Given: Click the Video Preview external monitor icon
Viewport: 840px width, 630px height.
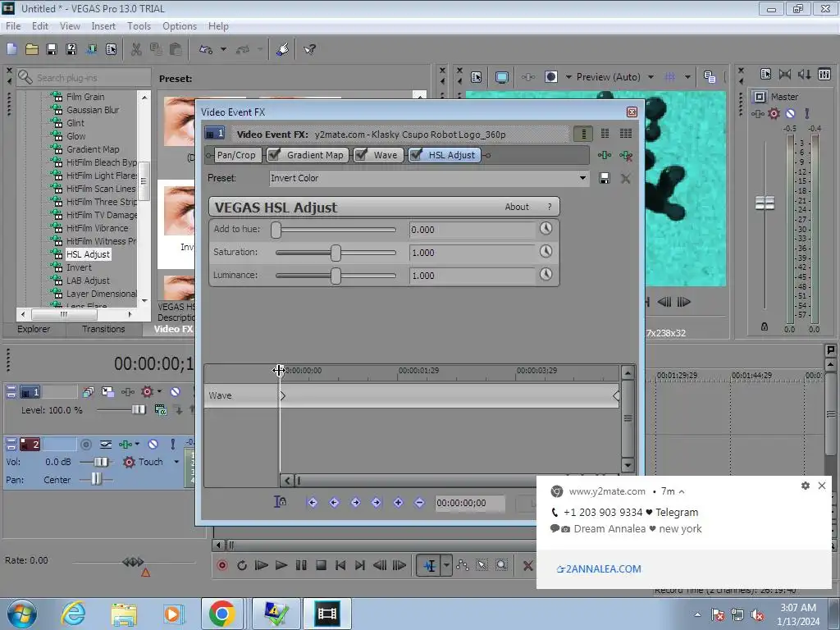Looking at the screenshot, I should coord(502,77).
